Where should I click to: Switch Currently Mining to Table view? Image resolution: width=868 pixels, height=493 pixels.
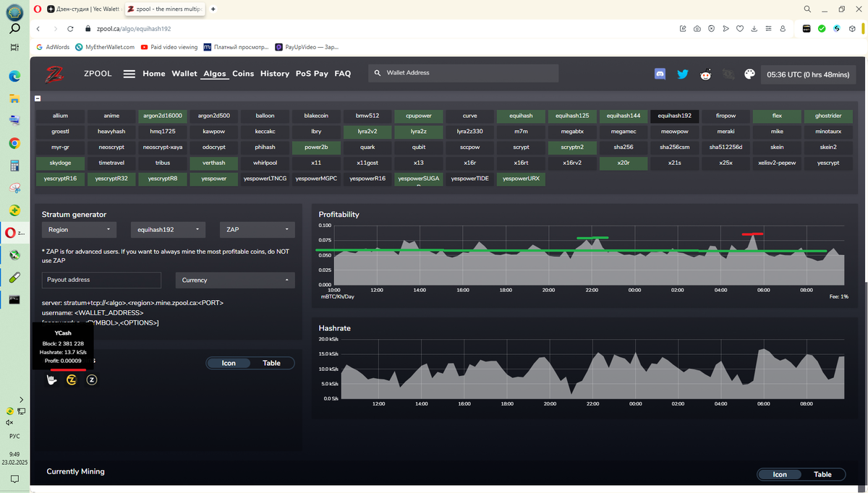[x=822, y=474]
